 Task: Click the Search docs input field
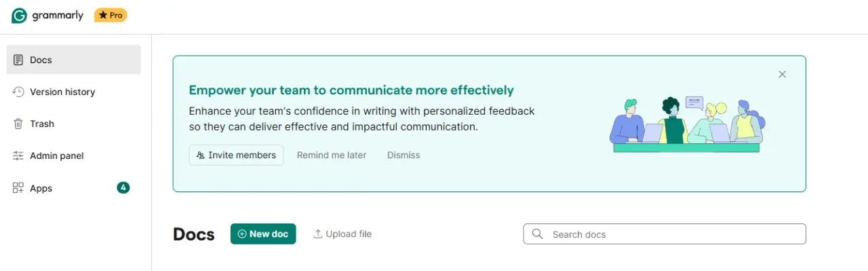coord(665,234)
